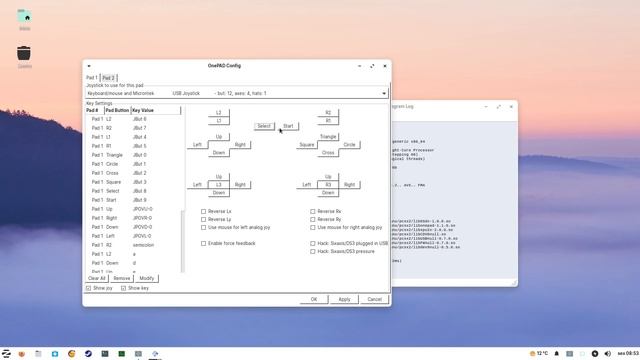Click the Square mapping button
The height and width of the screenshot is (360, 640).
307,145
